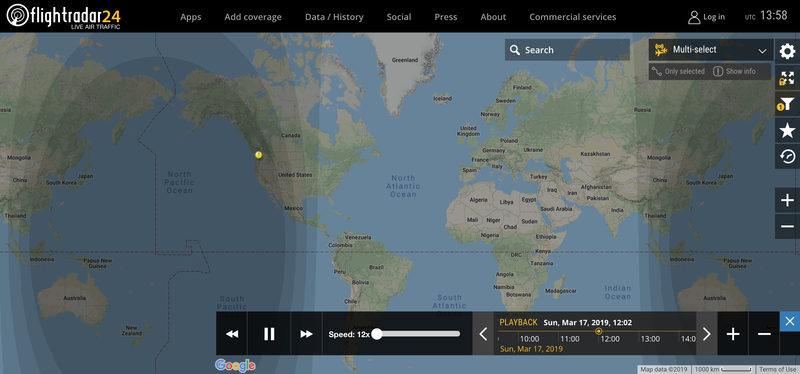The width and height of the screenshot is (800, 374).
Task: Open the playback history clock icon
Action: click(x=787, y=157)
